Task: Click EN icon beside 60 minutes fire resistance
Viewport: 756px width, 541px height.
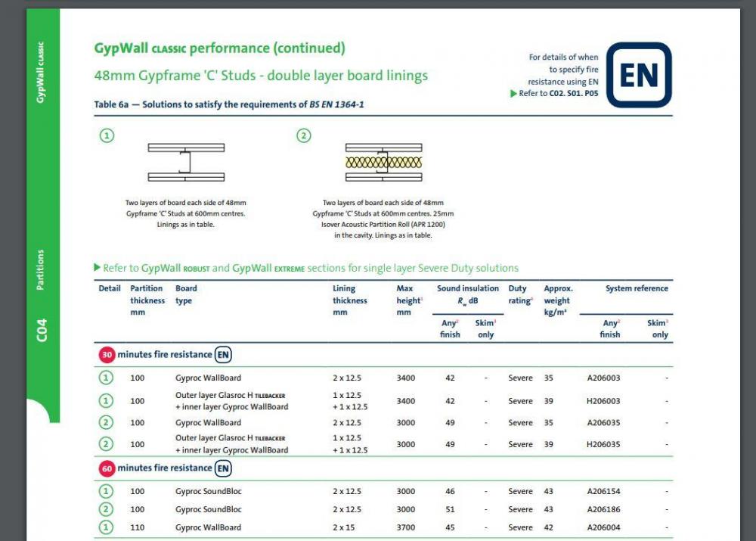Action: 223,468
